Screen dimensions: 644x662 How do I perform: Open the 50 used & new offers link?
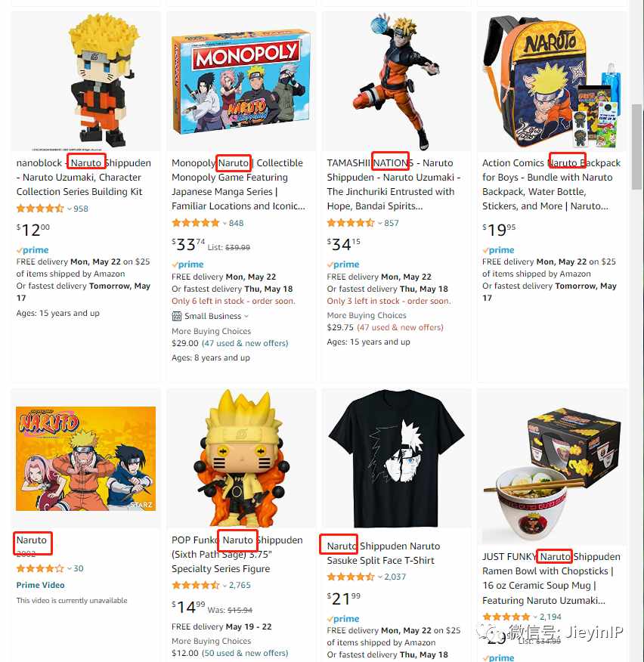(x=245, y=653)
